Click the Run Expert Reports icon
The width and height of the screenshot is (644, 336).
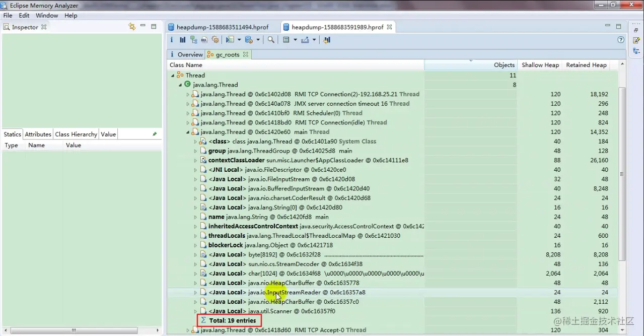coord(230,40)
